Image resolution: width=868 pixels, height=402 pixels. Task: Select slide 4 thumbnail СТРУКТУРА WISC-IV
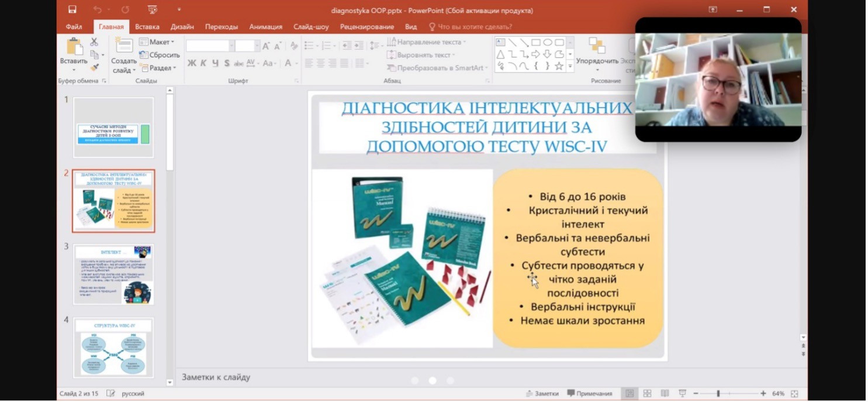coord(113,348)
